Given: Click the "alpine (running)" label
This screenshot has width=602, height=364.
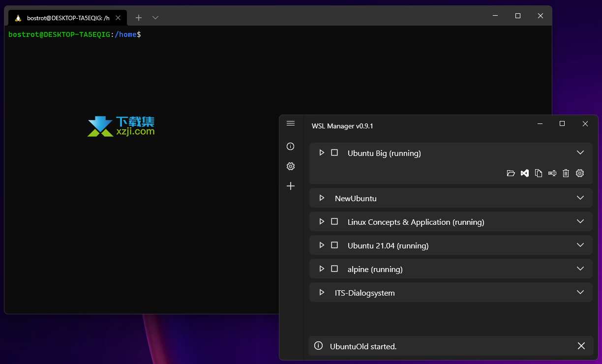Looking at the screenshot, I should pos(375,270).
